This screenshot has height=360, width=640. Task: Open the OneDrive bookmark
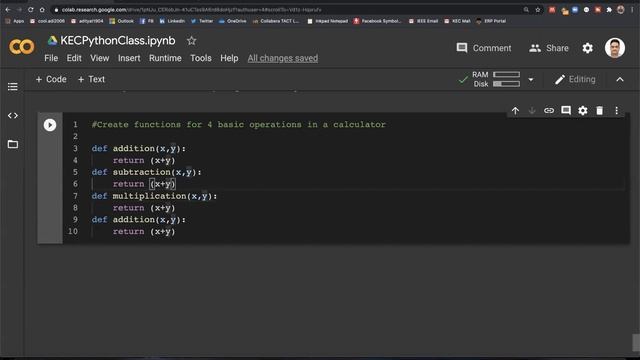click(233, 21)
